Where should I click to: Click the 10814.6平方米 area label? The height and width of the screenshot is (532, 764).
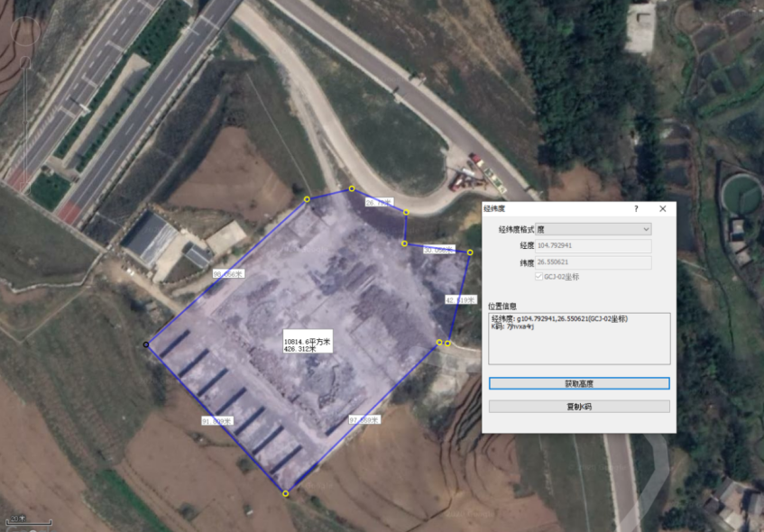pyautogui.click(x=308, y=343)
